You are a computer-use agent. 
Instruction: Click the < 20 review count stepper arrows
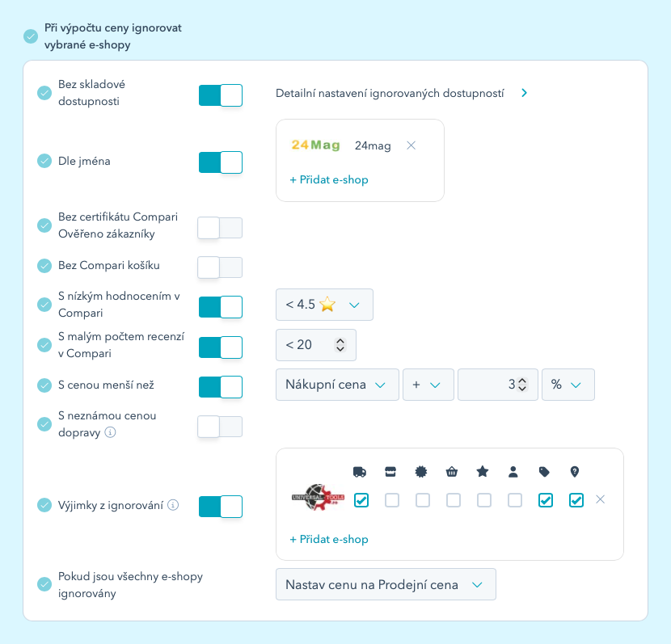click(x=340, y=345)
